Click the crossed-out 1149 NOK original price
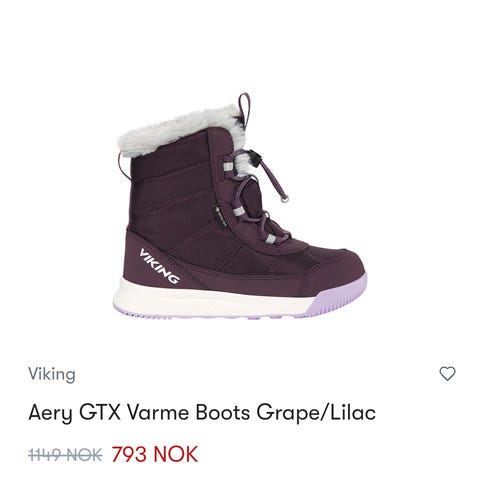 coord(65,455)
